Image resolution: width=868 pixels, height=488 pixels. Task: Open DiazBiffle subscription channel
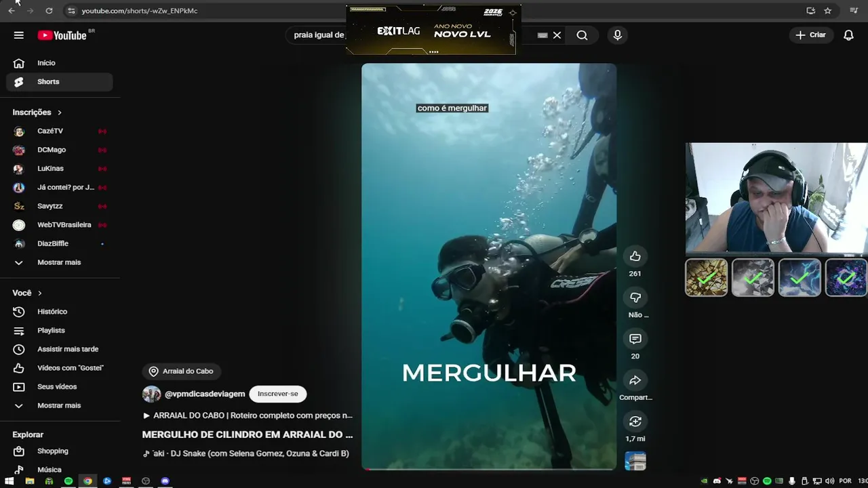60,244
